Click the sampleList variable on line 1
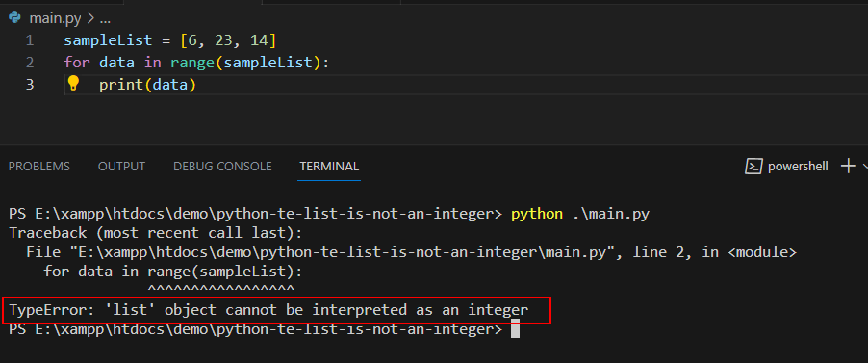This screenshot has width=868, height=363. pos(108,40)
